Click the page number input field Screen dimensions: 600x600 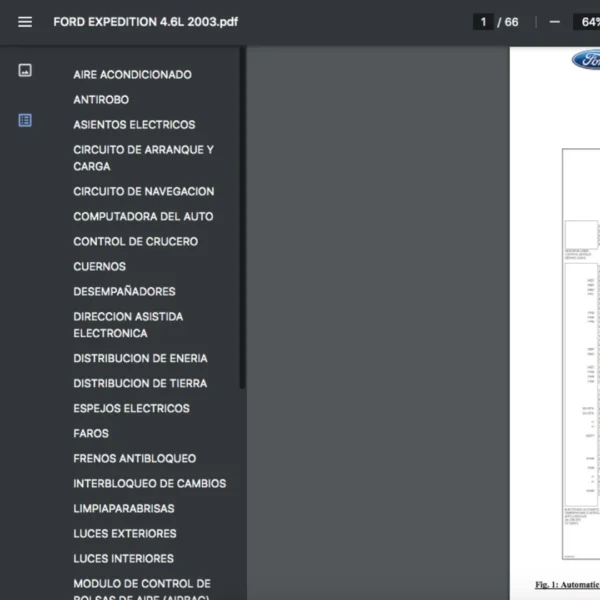[x=483, y=22]
